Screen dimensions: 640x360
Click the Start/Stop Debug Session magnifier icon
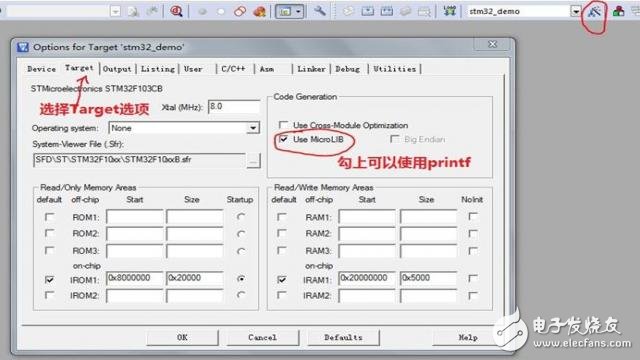click(176, 11)
